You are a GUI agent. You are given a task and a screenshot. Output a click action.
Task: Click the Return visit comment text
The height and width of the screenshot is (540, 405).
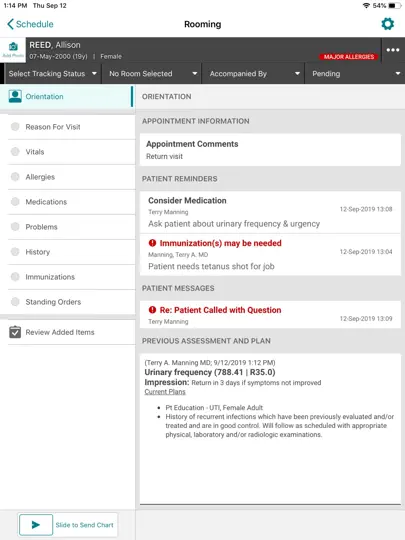point(164,156)
